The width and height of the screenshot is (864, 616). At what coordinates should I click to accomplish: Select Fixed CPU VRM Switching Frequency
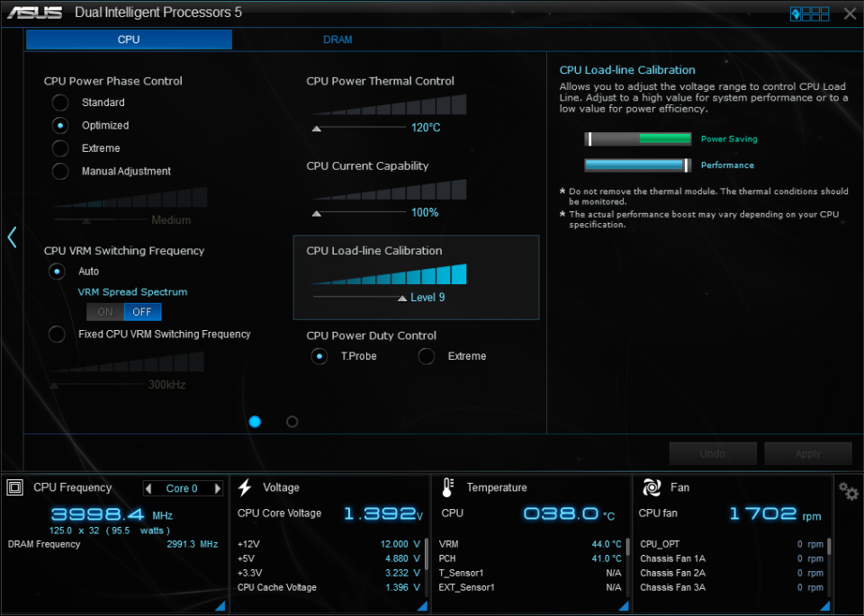pyautogui.click(x=57, y=335)
